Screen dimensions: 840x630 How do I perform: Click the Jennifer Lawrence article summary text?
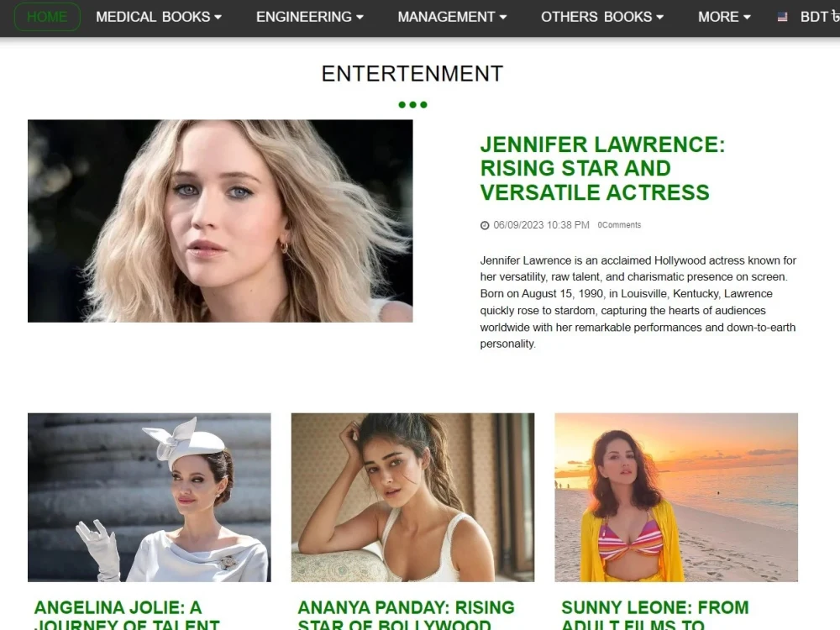coord(638,302)
